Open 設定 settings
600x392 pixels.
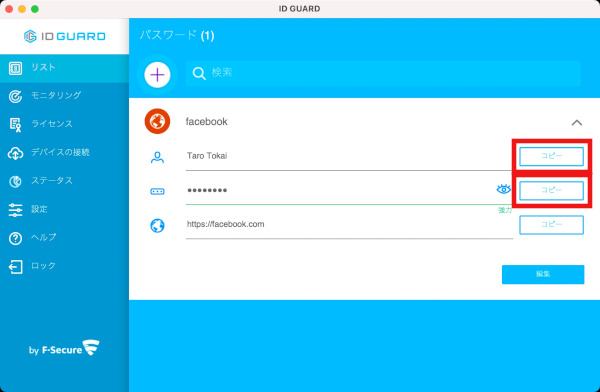click(64, 209)
